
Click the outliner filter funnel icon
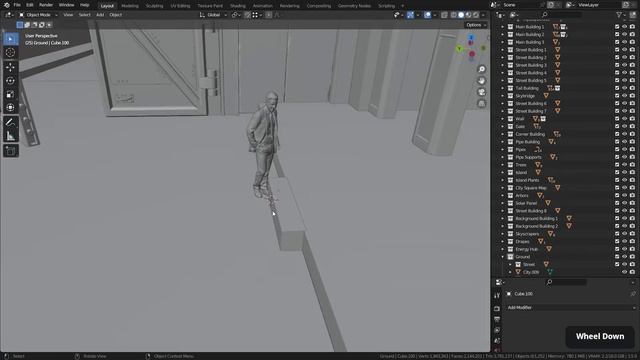click(x=620, y=15)
